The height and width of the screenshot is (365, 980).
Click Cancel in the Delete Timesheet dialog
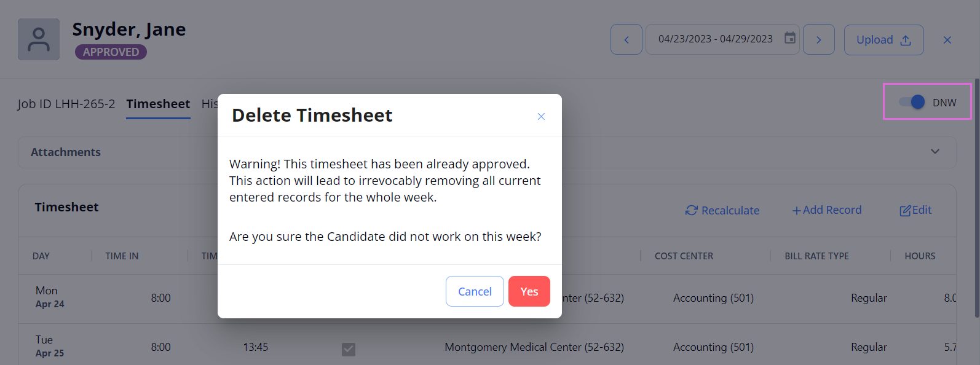tap(475, 291)
